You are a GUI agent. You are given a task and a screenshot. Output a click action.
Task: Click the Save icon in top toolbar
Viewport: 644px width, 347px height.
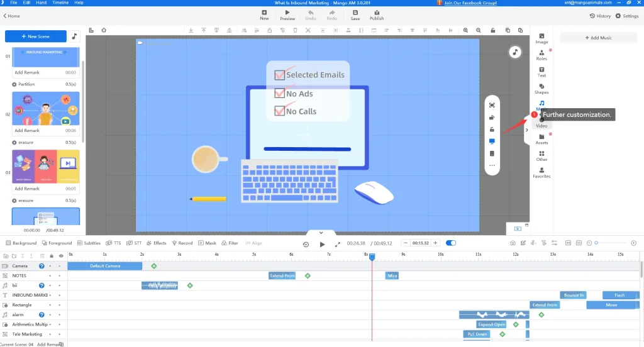tap(355, 14)
